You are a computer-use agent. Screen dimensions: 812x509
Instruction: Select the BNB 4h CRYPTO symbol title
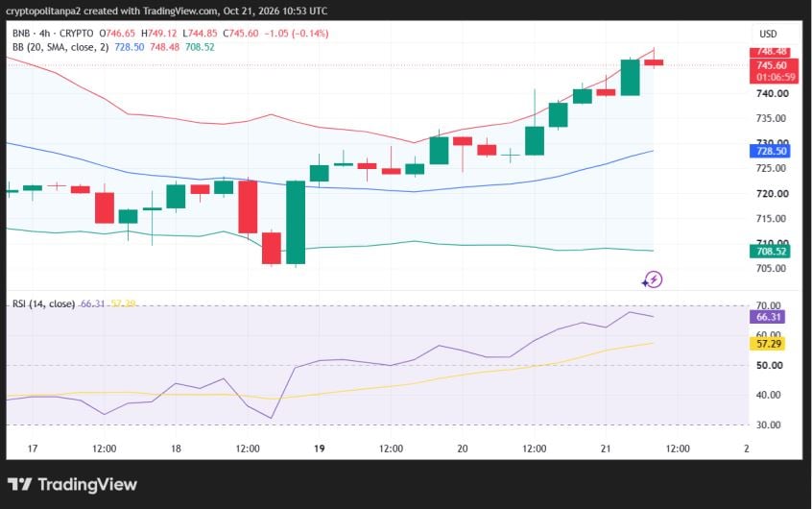click(x=53, y=34)
